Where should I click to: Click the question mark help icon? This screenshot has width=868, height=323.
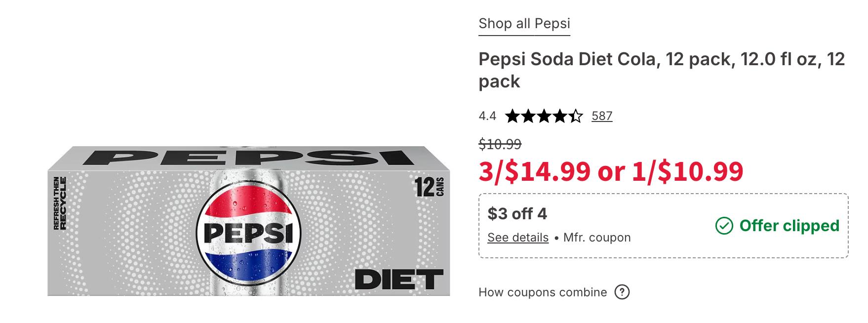click(x=622, y=292)
